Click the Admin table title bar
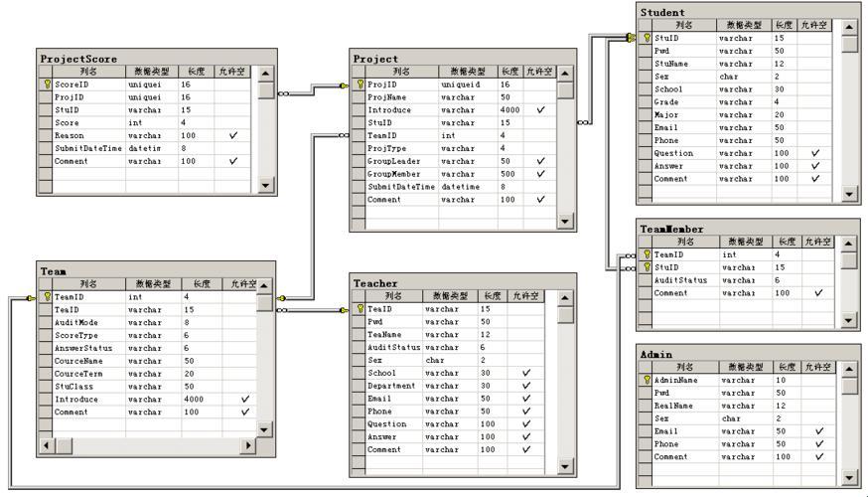The height and width of the screenshot is (497, 868). (x=748, y=354)
